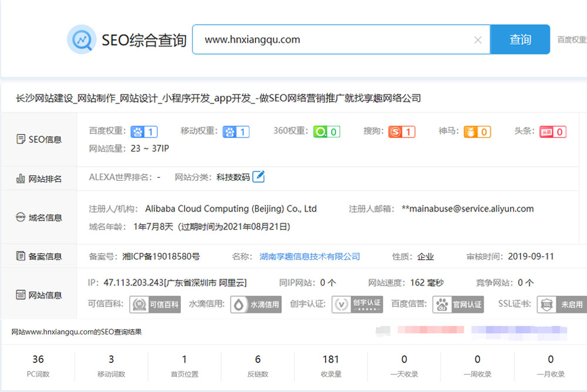587x392 pixels.
Task: Open the SSL证书 未启用 badge
Action: [562, 305]
